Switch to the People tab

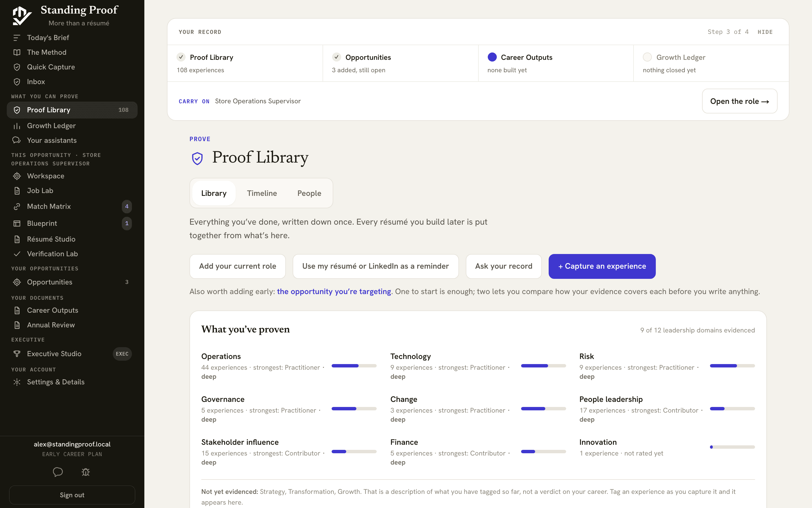[309, 193]
